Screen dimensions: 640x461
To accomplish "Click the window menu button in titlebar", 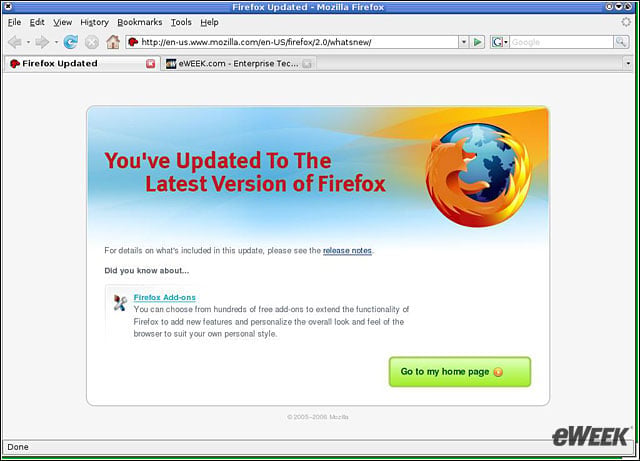I will [x=8, y=7].
